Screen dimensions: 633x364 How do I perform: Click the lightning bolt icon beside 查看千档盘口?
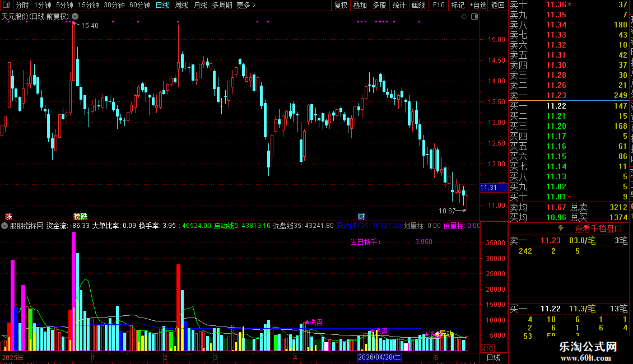click(561, 228)
